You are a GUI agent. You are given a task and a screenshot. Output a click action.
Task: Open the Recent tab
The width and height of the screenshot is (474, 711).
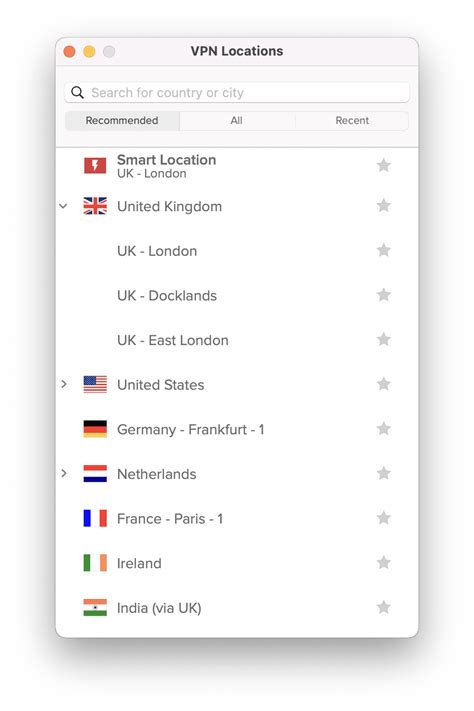pos(352,121)
